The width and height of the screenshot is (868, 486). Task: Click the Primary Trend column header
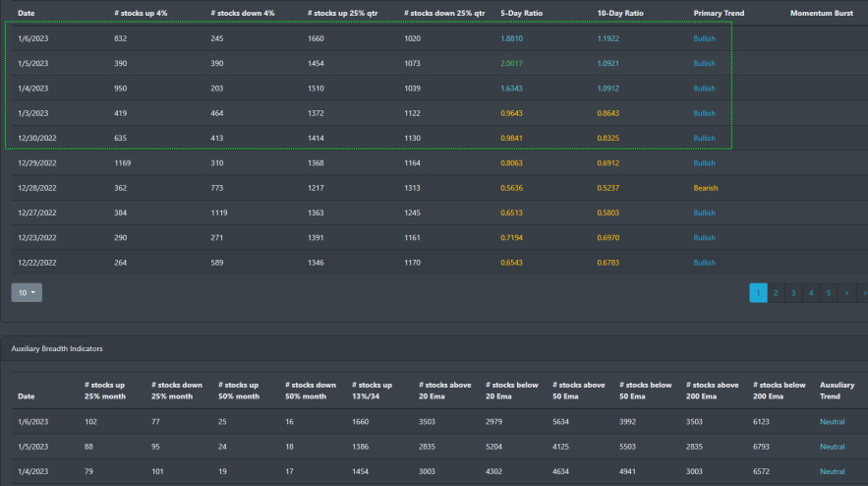coord(719,13)
